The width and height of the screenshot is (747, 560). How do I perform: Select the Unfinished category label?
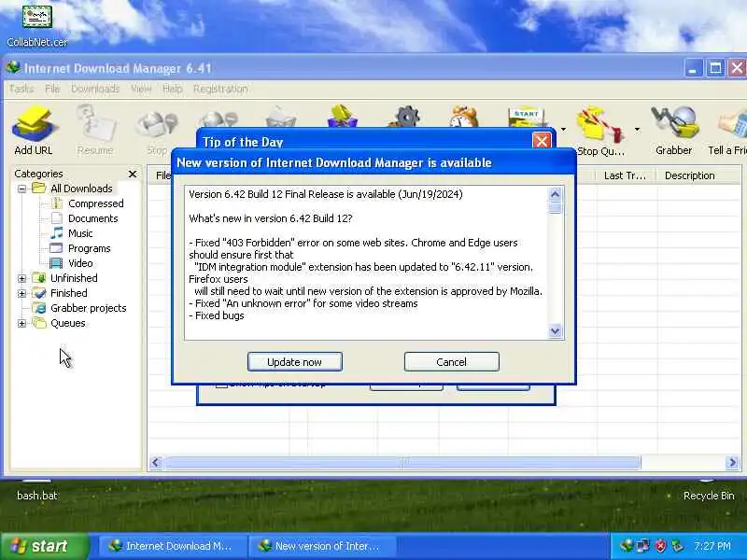point(74,278)
